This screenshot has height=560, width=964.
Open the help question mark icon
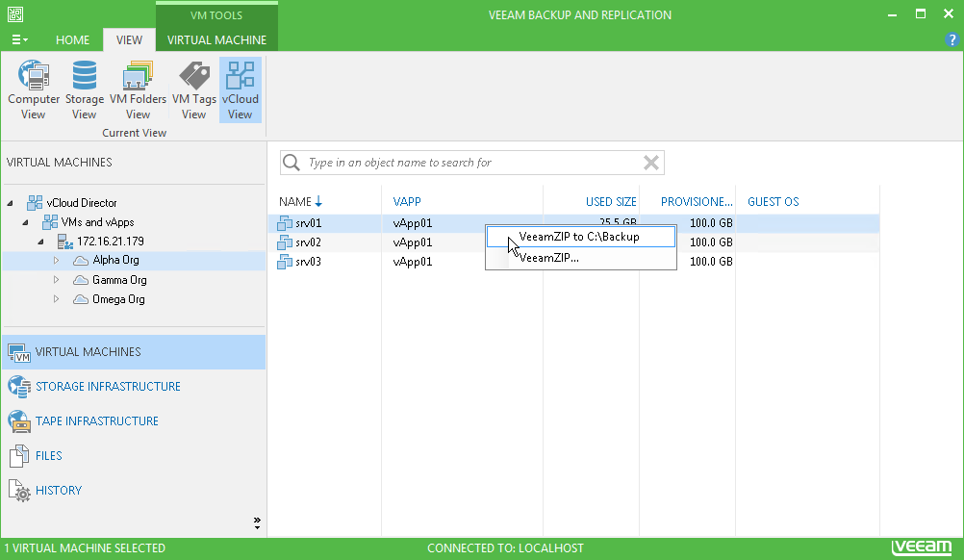click(951, 40)
